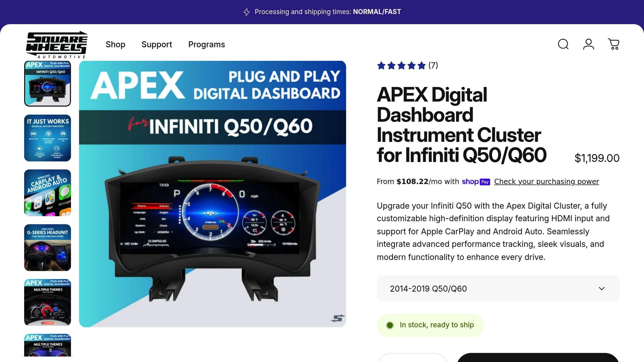Open the search icon in header
This screenshot has width=644, height=362.
click(563, 44)
